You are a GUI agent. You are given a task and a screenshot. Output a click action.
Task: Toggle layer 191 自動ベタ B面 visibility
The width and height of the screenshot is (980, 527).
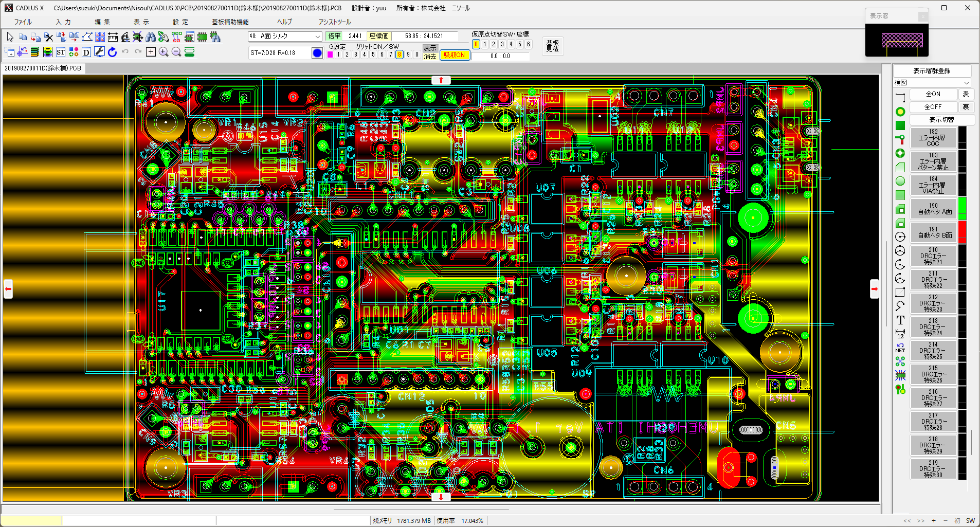[934, 232]
